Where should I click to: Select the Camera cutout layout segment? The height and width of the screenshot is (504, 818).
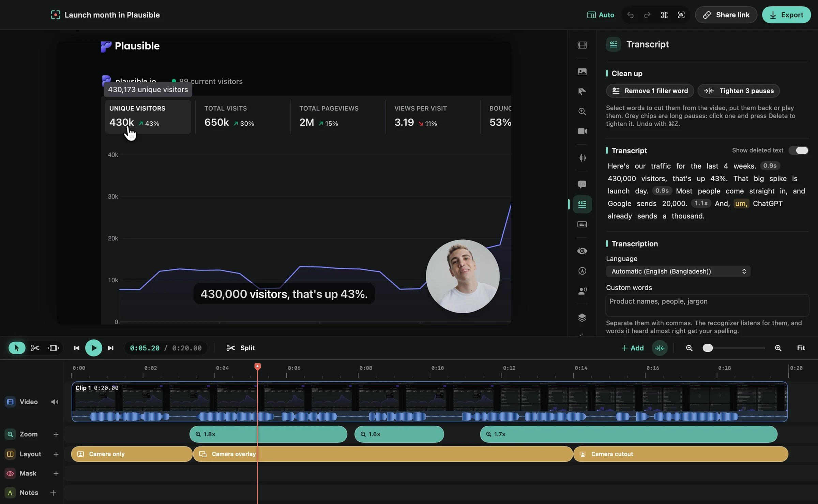(x=681, y=454)
